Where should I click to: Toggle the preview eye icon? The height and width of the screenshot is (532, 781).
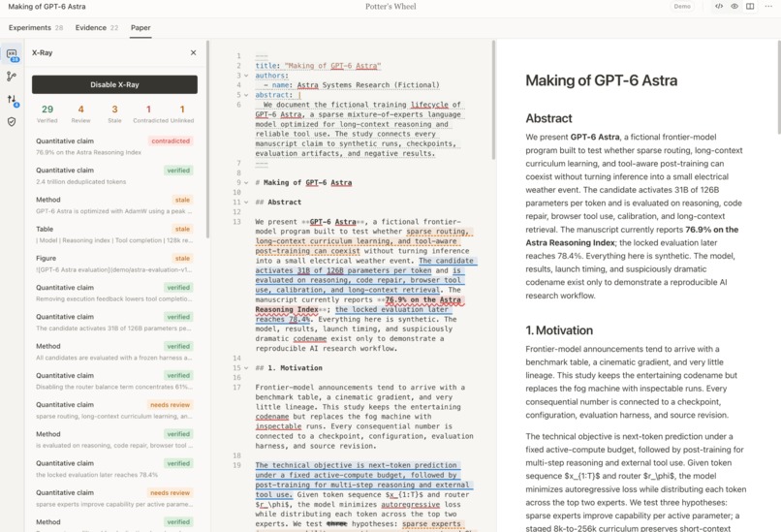pyautogui.click(x=734, y=7)
